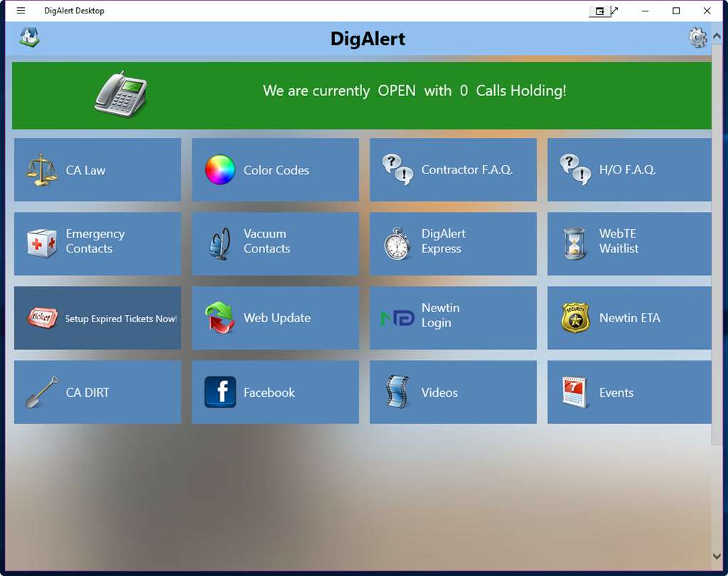Click the telephone icon in the green banner

tap(121, 95)
